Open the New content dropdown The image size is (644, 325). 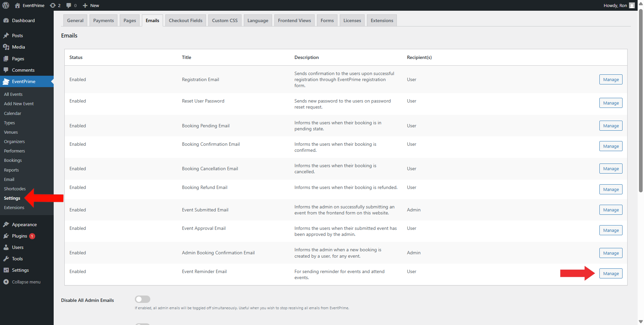point(91,5)
